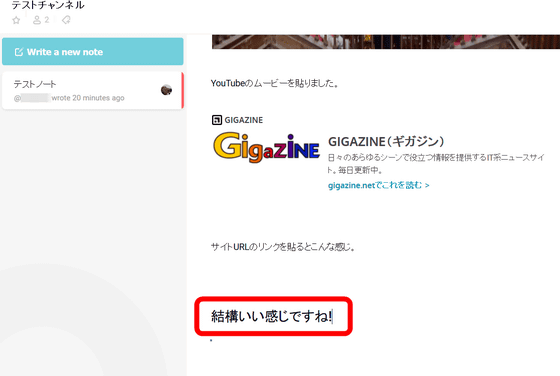The width and height of the screenshot is (560, 376).
Task: Follow the gigazine.netでこれを読む link
Action: (379, 185)
